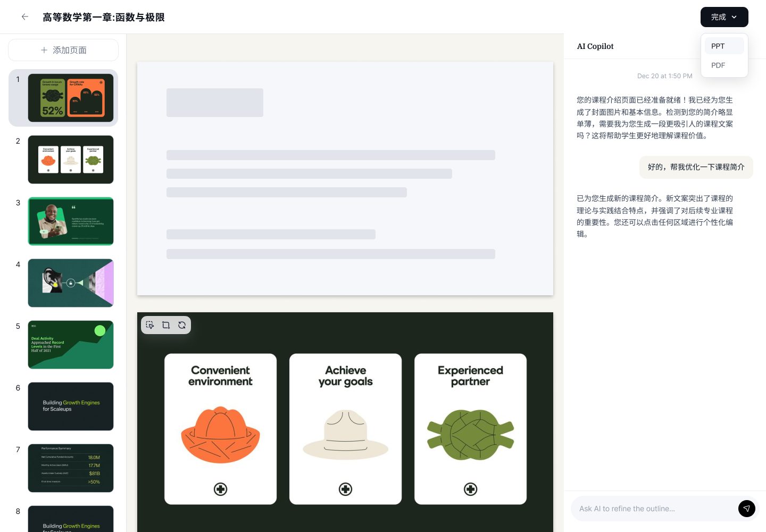Select the page 1 thumbnail showing 52%
This screenshot has height=532, width=766.
pos(71,98)
